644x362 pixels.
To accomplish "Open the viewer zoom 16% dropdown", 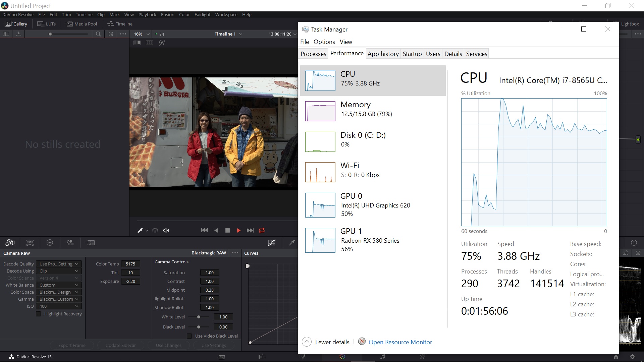I will coord(141,34).
